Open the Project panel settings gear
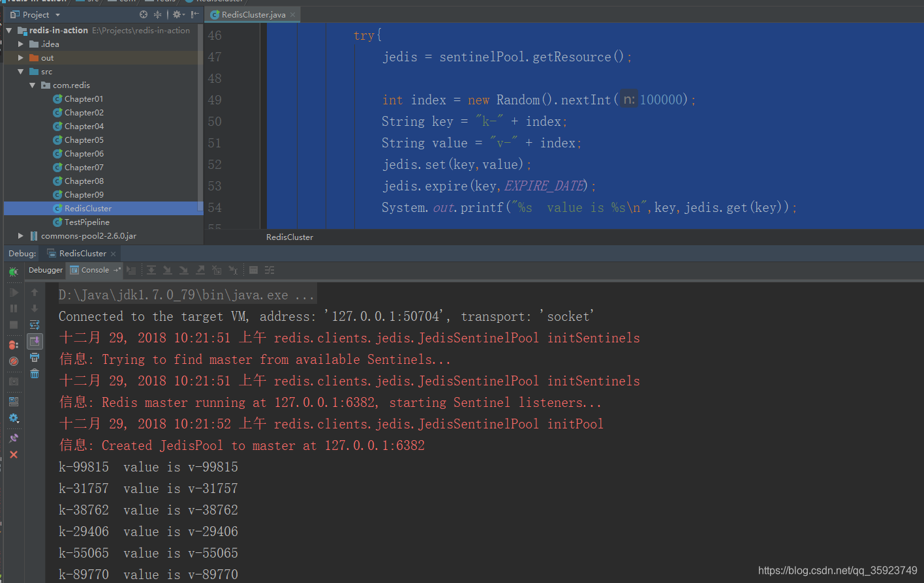 point(178,14)
